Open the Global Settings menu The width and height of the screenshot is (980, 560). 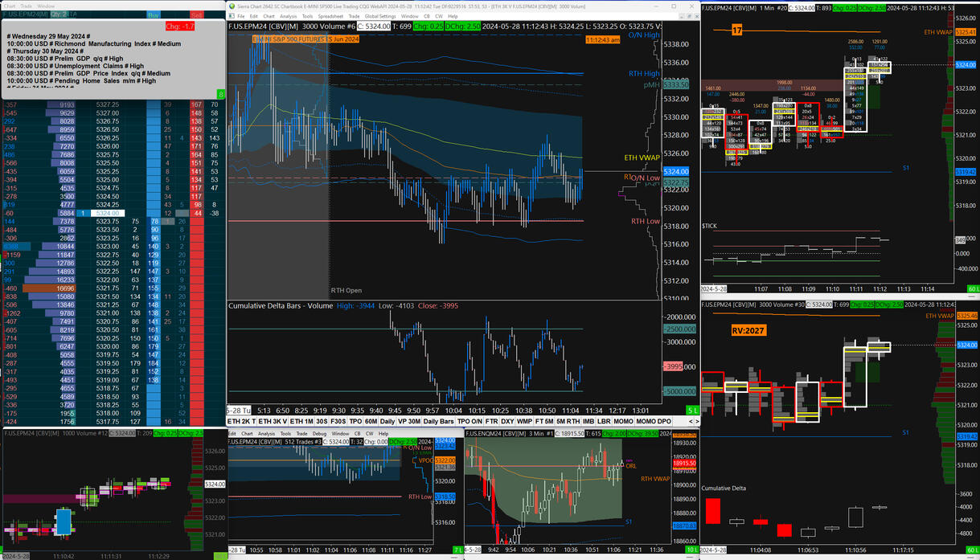(x=380, y=16)
